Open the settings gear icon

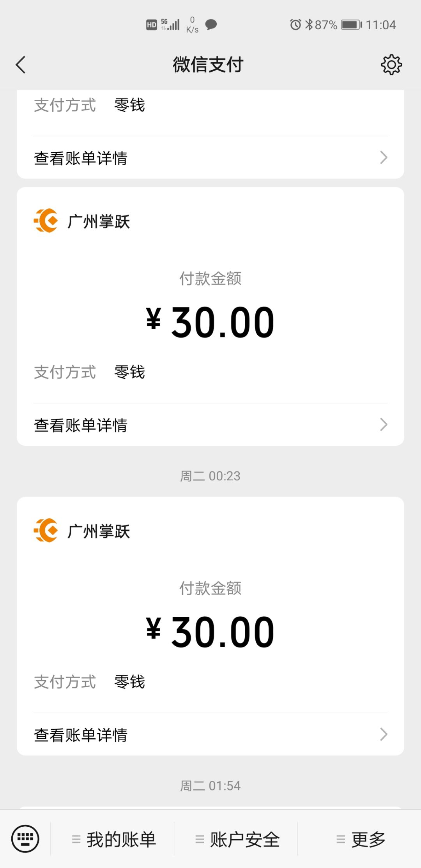(x=391, y=65)
